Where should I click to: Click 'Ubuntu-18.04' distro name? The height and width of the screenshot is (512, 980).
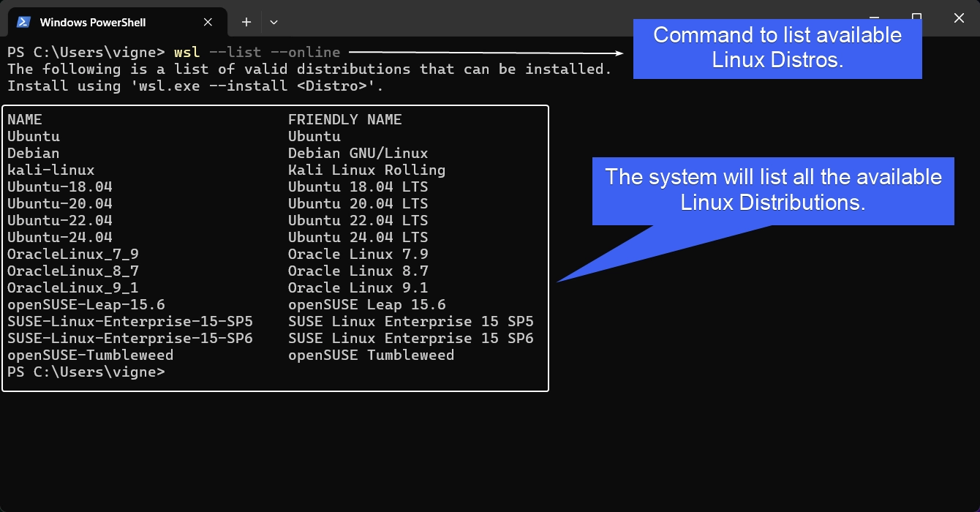[60, 187]
